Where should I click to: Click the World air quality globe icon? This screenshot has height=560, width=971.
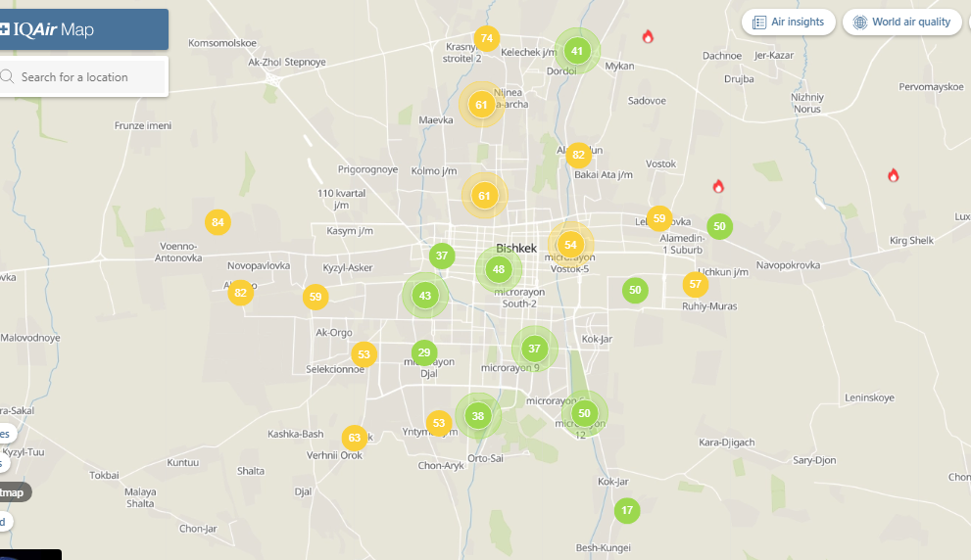860,23
